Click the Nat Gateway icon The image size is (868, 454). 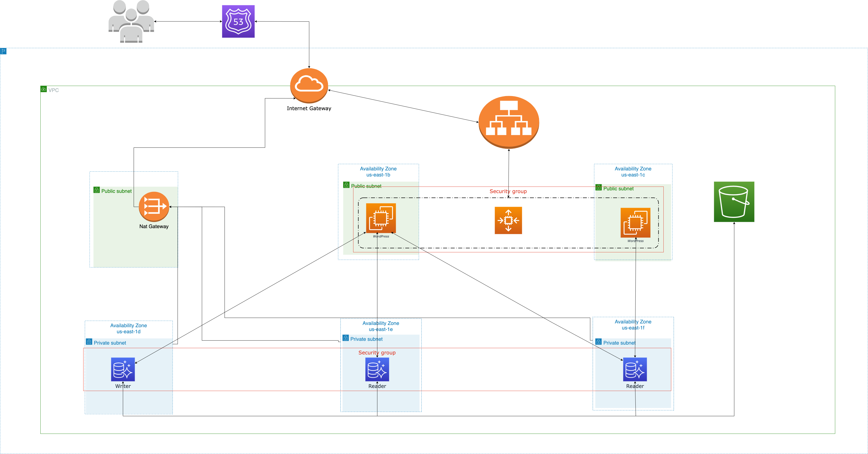[x=154, y=206]
